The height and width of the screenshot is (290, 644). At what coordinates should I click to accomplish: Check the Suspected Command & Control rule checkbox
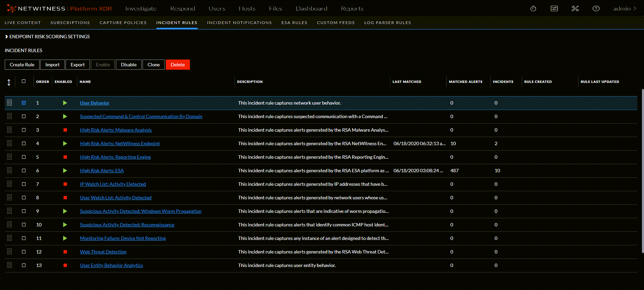click(24, 116)
